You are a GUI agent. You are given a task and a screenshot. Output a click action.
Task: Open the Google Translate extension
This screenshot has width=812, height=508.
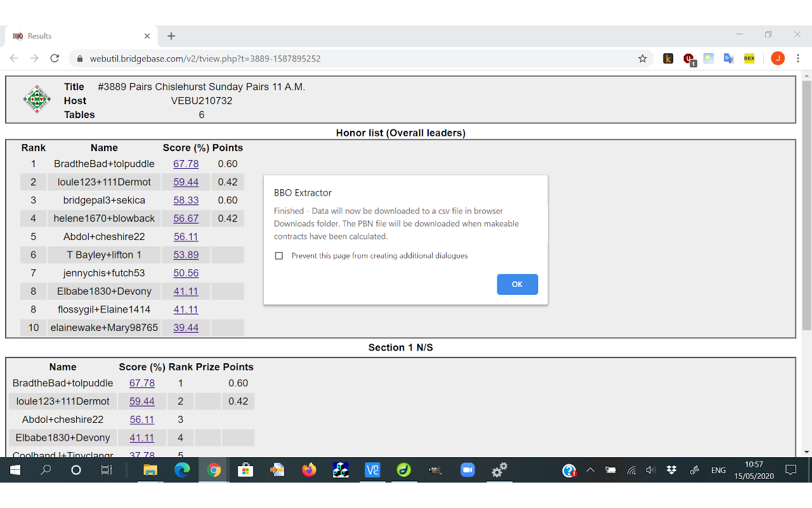728,58
